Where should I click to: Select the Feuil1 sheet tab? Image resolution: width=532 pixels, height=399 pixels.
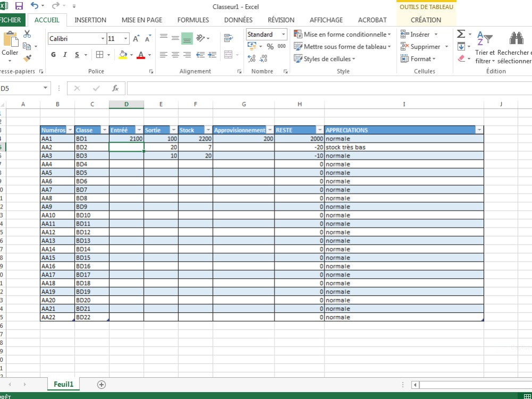pos(63,384)
